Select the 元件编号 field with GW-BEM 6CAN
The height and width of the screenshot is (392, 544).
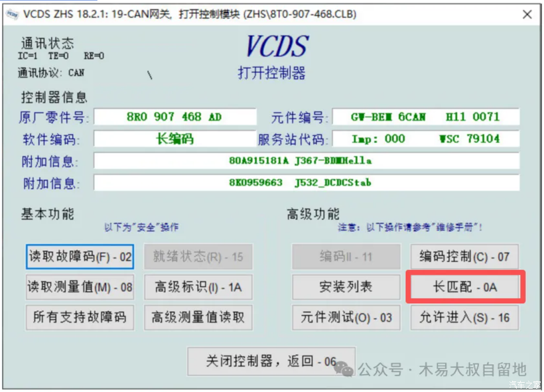[425, 117]
